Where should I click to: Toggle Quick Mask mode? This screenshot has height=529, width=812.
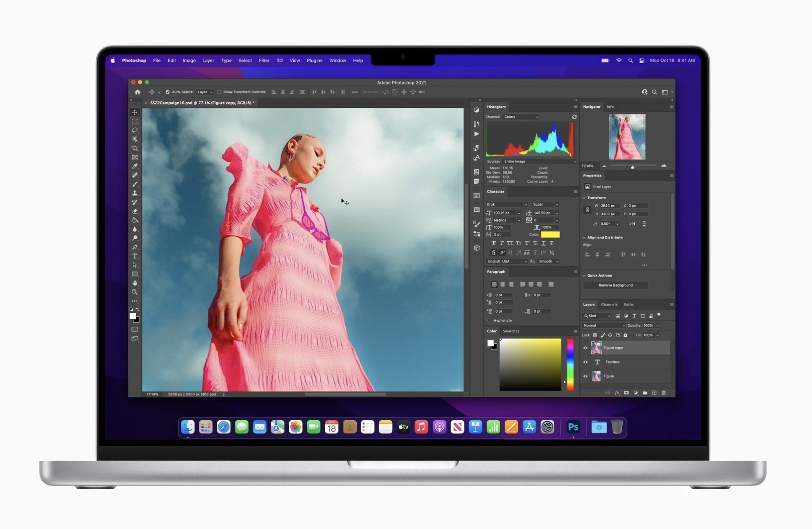point(135,329)
